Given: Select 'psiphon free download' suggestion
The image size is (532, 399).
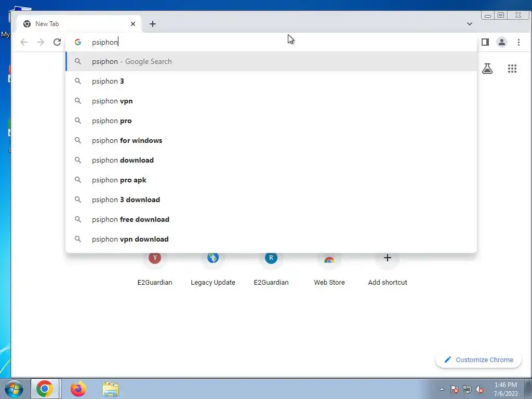Looking at the screenshot, I should coord(271,219).
